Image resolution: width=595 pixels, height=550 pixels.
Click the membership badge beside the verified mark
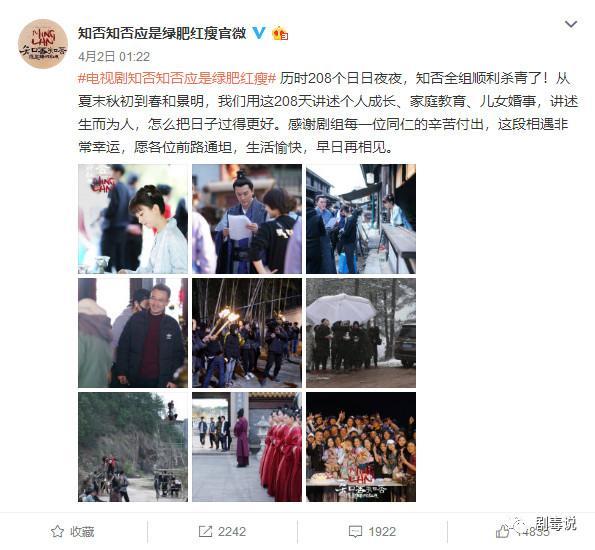click(x=280, y=33)
